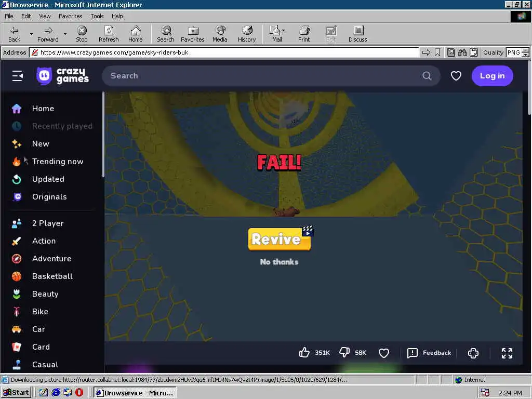Go to the IE Home toolbar button
The height and width of the screenshot is (399, 532).
coord(136,34)
